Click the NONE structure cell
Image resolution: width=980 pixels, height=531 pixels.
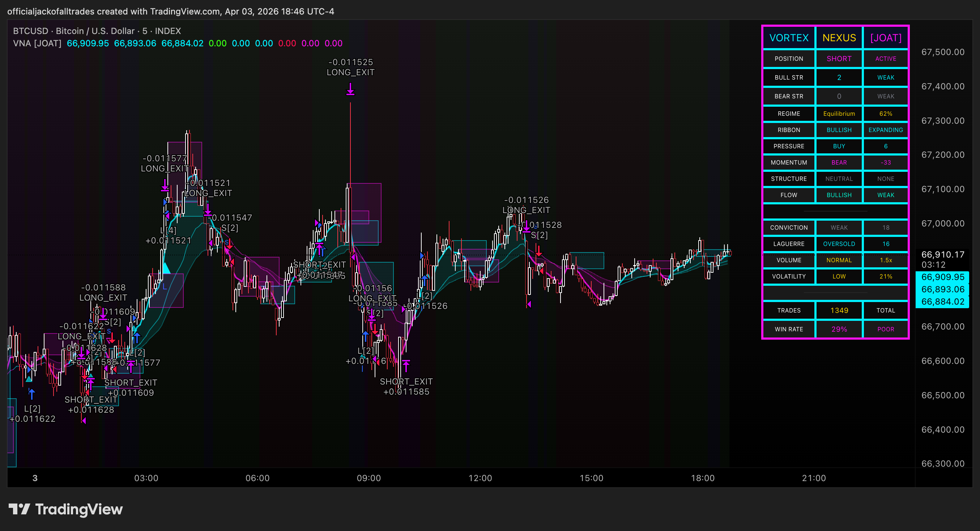[886, 179]
